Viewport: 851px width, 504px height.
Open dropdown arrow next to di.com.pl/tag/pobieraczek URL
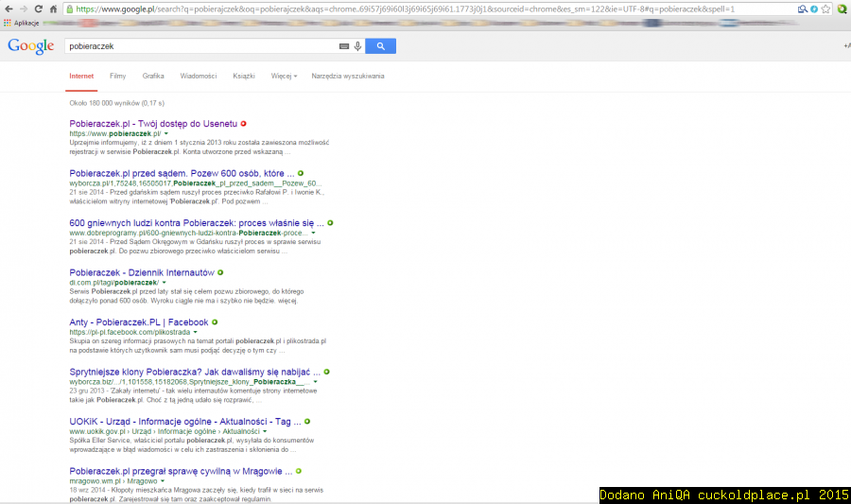164,282
